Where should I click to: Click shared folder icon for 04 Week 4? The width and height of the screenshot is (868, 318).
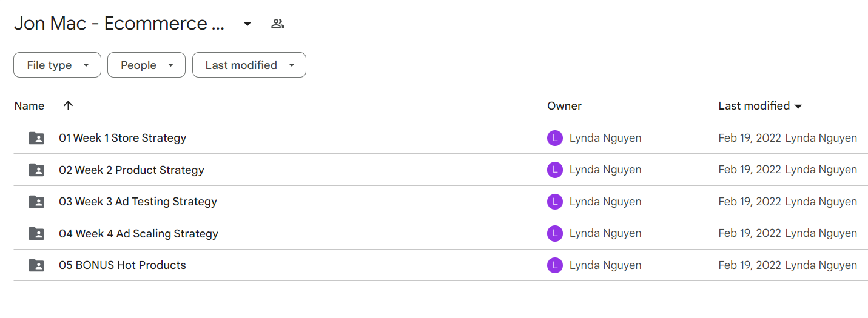pyautogui.click(x=36, y=234)
